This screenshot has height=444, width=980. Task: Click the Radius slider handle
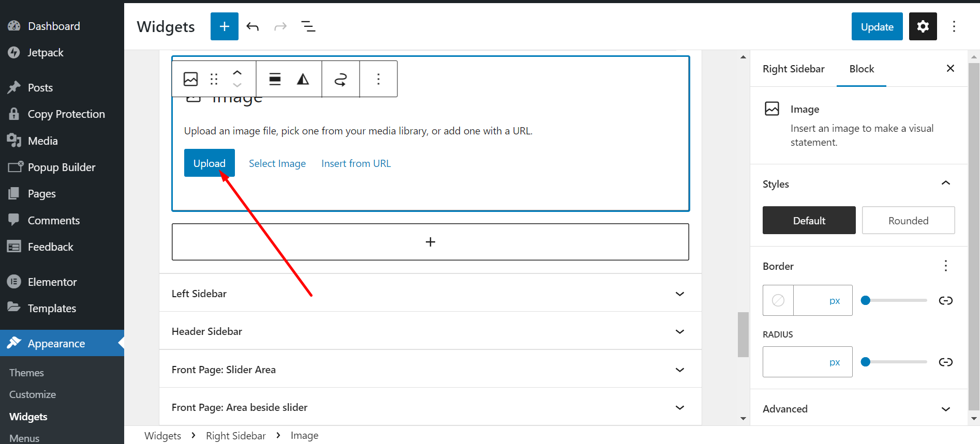click(x=866, y=362)
